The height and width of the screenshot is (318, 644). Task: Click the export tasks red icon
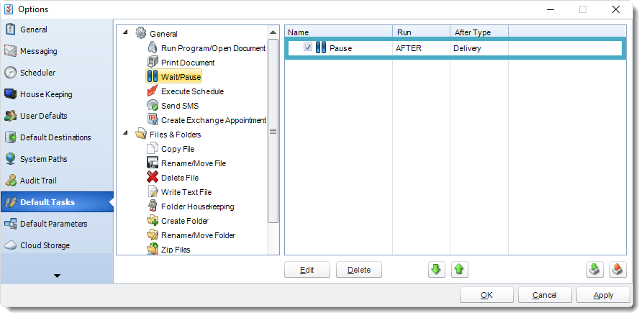tap(617, 270)
